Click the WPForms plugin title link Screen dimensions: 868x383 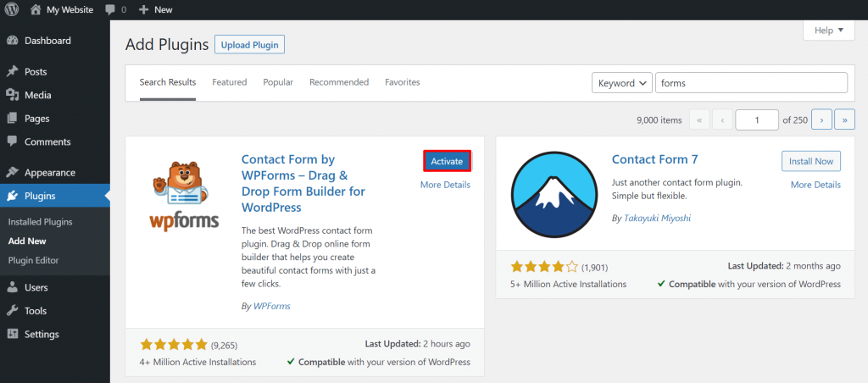pos(303,183)
